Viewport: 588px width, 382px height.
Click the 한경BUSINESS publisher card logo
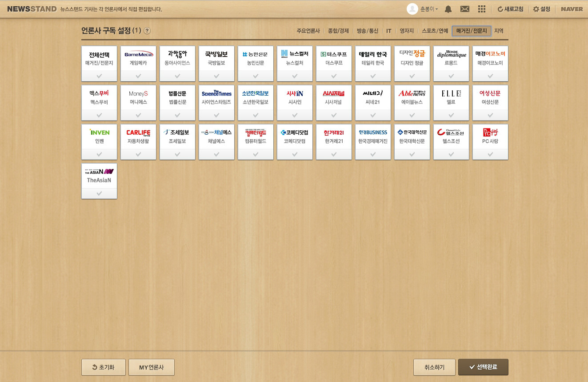[x=373, y=133]
